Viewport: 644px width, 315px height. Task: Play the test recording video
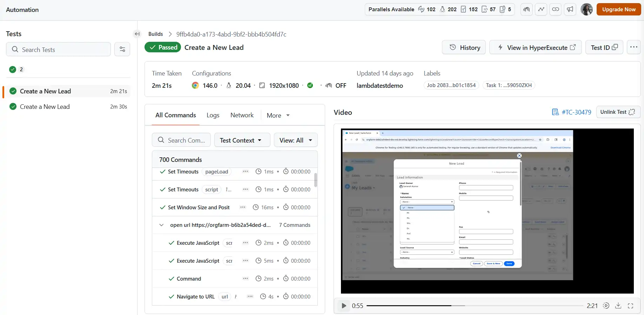[344, 306]
